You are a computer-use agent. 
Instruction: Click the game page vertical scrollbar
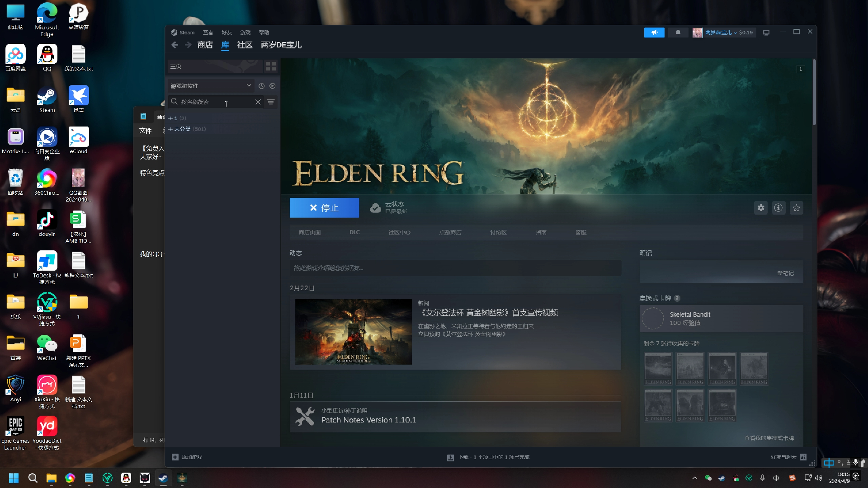pos(814,93)
